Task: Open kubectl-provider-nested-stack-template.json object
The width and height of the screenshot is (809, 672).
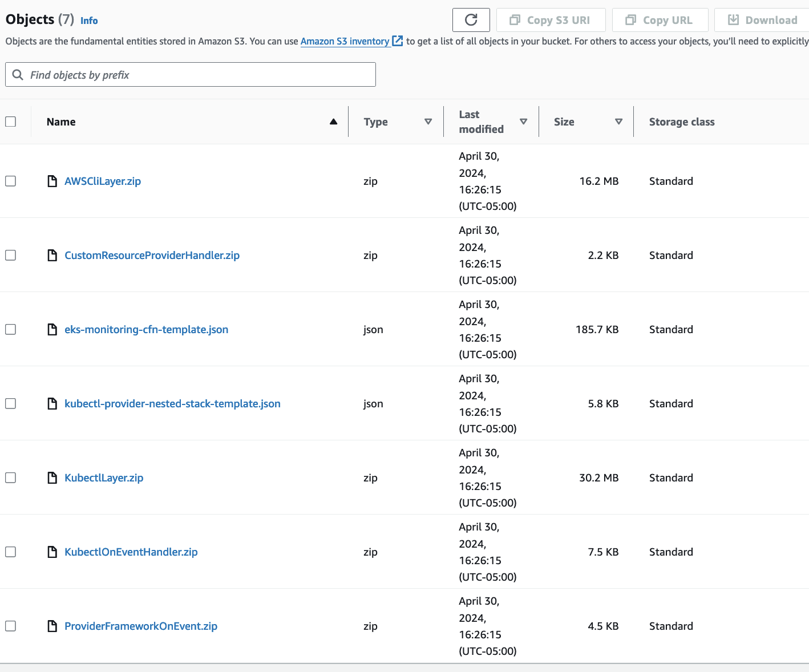Action: 172,403
